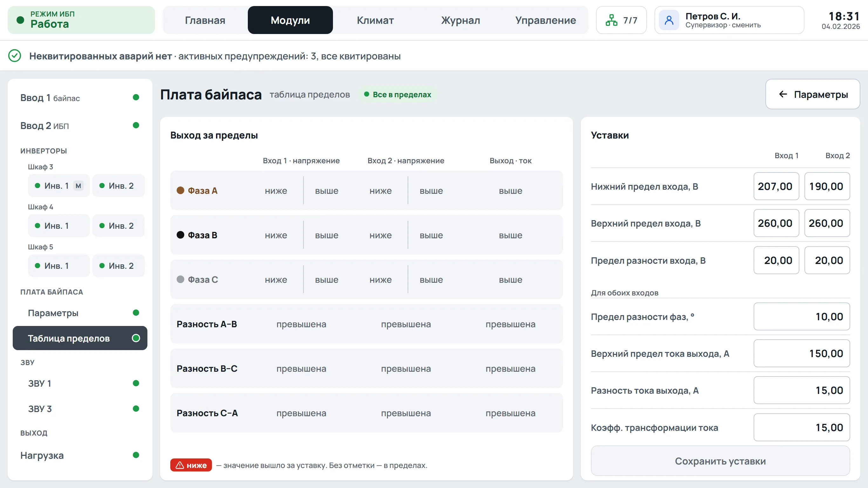Click Сохранить уставки button
The height and width of the screenshot is (488, 868).
pyautogui.click(x=720, y=461)
